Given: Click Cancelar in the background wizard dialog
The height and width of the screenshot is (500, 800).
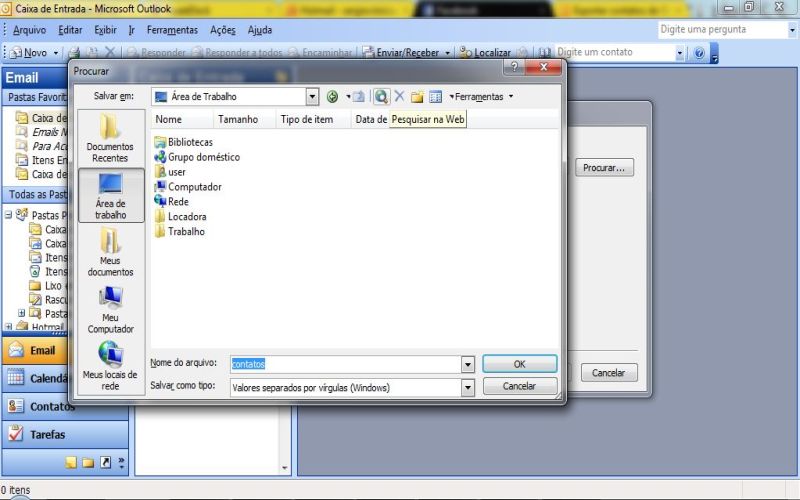Looking at the screenshot, I should [x=608, y=373].
